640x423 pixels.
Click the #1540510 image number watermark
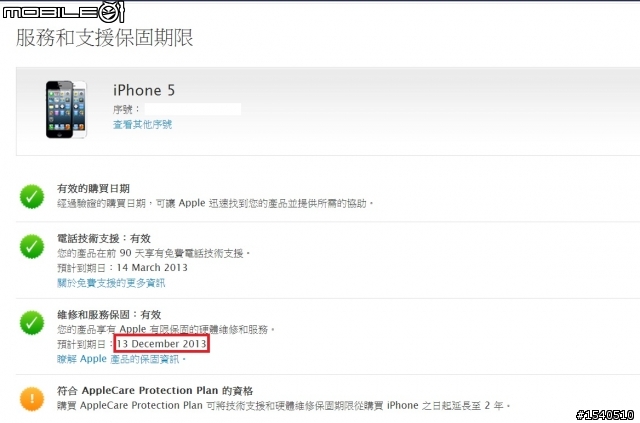[605, 415]
